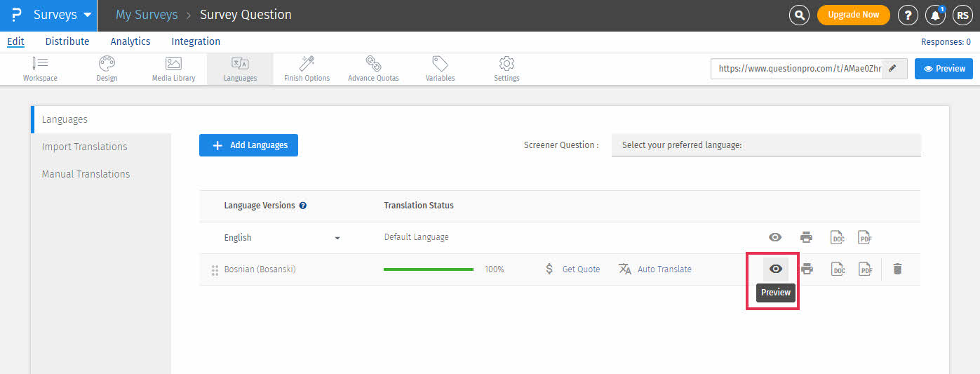Export English version as PDF
The image size is (980, 374).
866,238
